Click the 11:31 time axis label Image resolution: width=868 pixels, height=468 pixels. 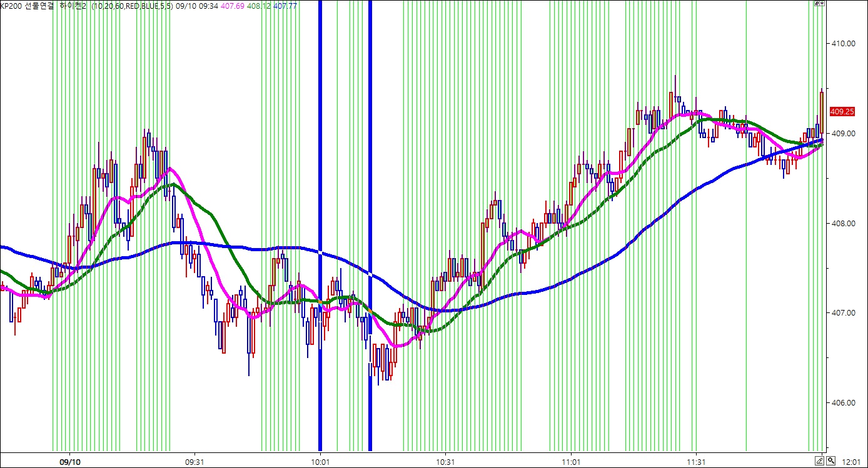(x=696, y=462)
